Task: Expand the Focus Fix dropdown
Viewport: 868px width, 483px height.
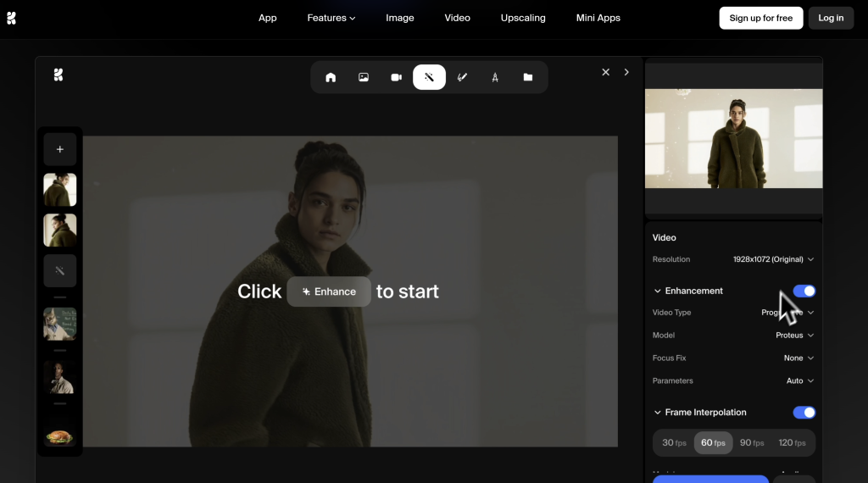Action: tap(798, 358)
